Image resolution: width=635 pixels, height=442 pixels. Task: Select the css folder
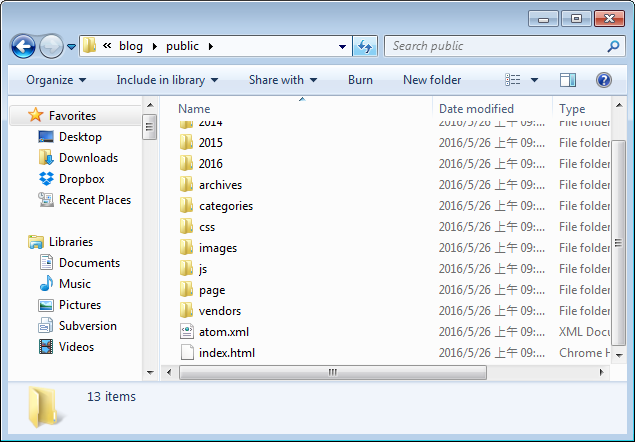207,227
